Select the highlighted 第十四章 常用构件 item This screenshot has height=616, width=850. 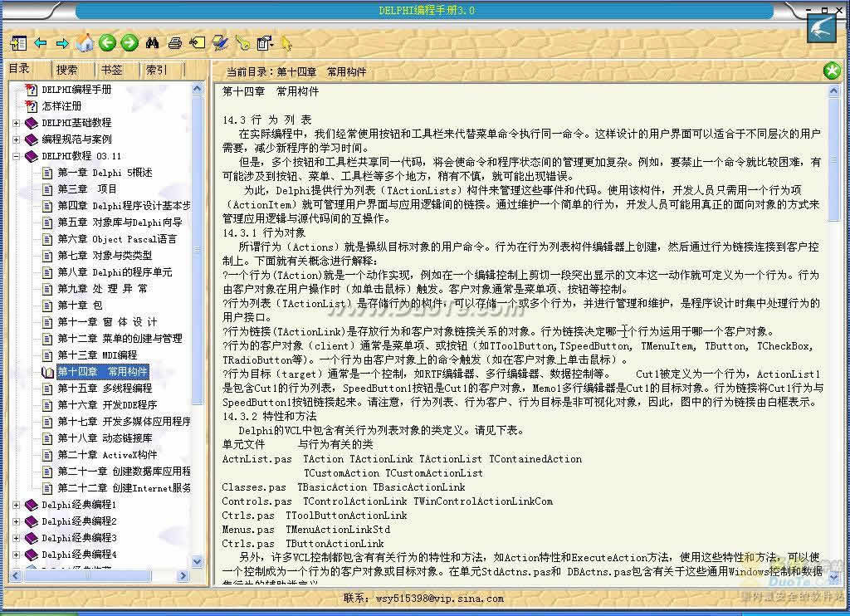point(102,371)
